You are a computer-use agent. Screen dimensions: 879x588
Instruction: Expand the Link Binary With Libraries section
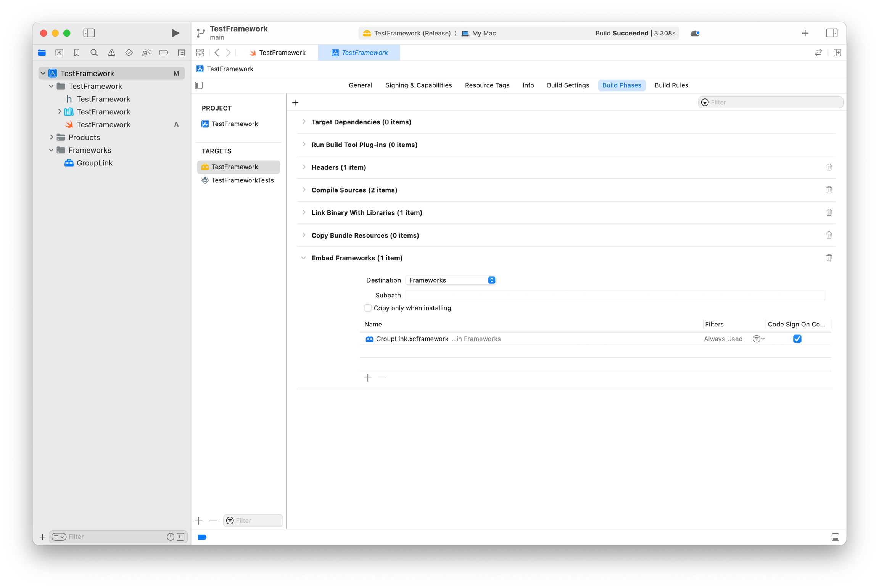304,212
